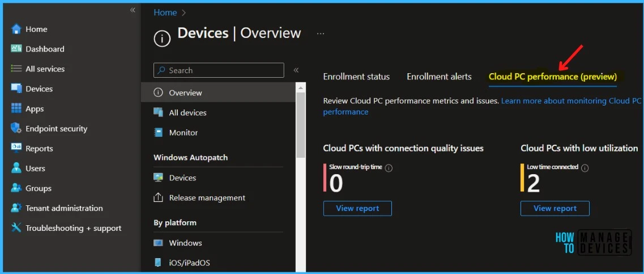Click the Groups people icon

coord(16,188)
